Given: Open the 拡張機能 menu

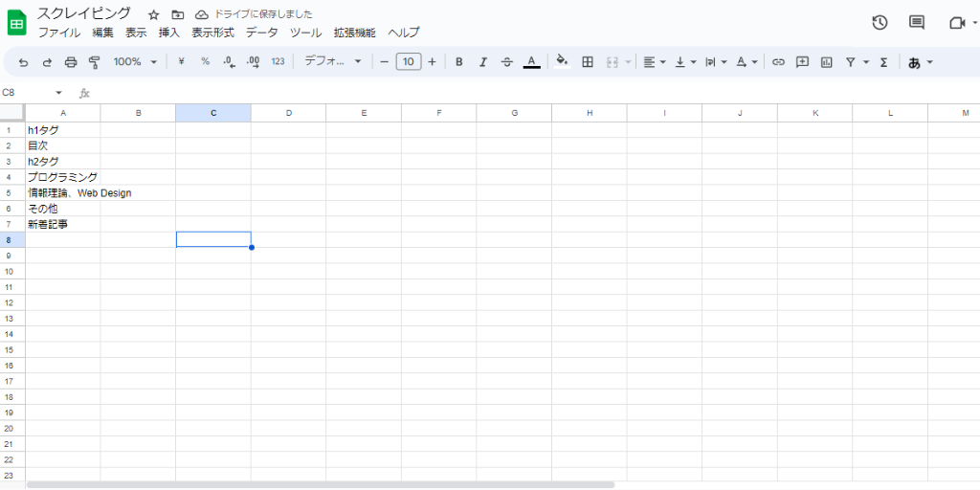Looking at the screenshot, I should 354,33.
